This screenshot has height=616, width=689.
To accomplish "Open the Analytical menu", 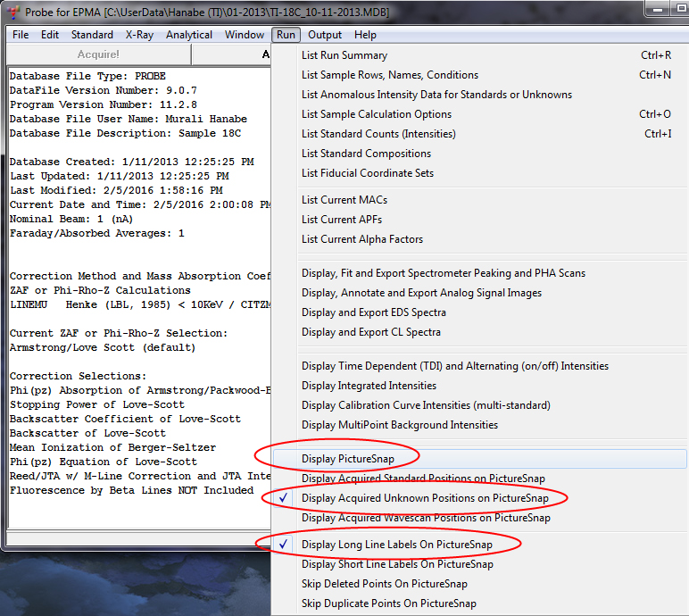I will 189,35.
